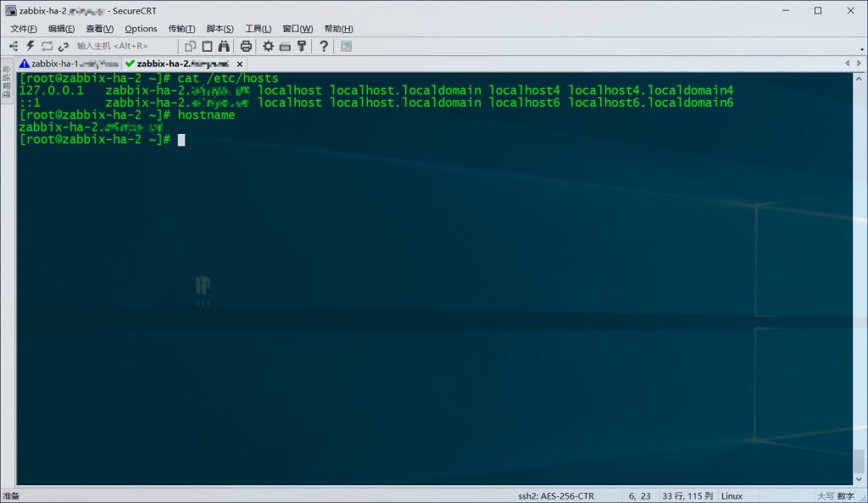
Task: Close the zabbix-ha-2 tab
Action: pyautogui.click(x=240, y=64)
